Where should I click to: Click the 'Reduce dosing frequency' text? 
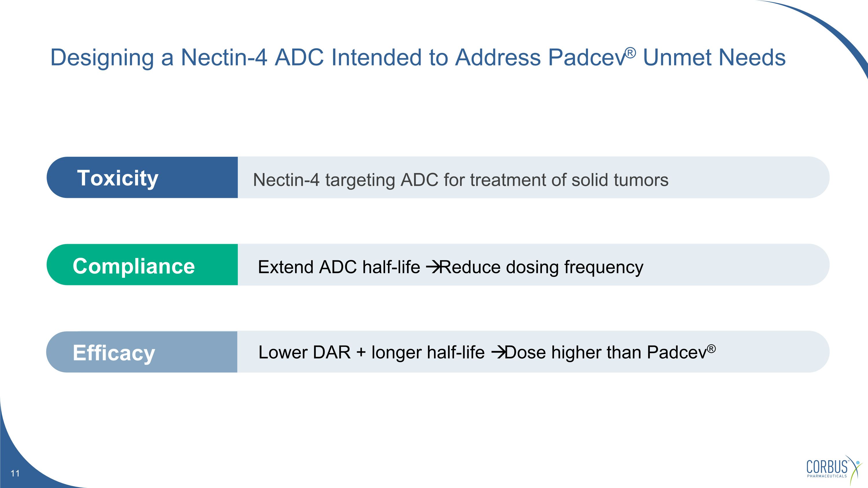542,267
